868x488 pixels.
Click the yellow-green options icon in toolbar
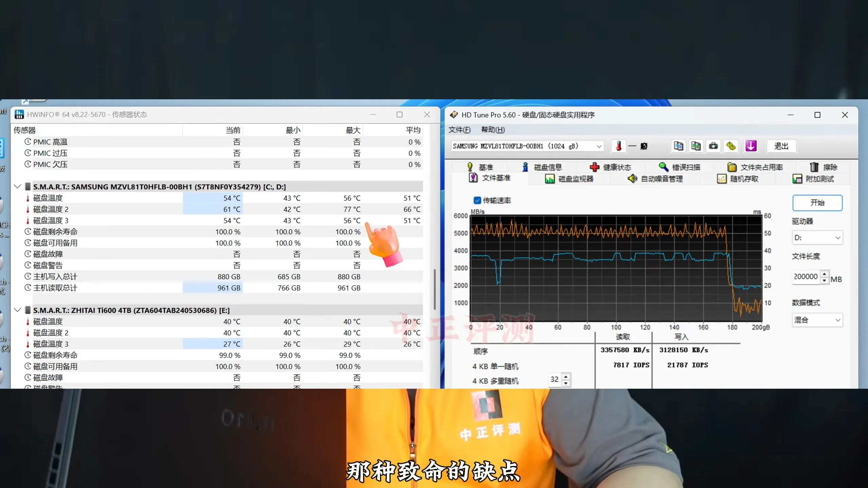pos(731,146)
